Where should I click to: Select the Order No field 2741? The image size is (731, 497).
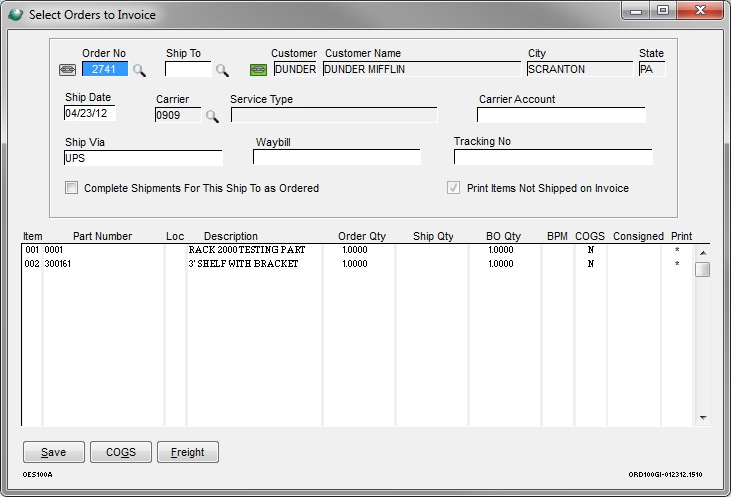[105, 69]
